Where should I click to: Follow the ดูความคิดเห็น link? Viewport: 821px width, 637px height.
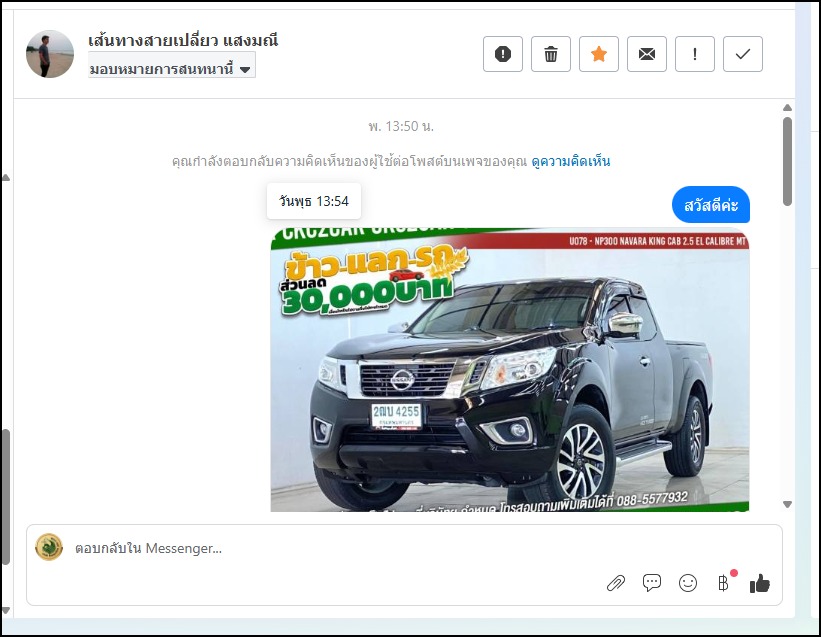(x=570, y=161)
